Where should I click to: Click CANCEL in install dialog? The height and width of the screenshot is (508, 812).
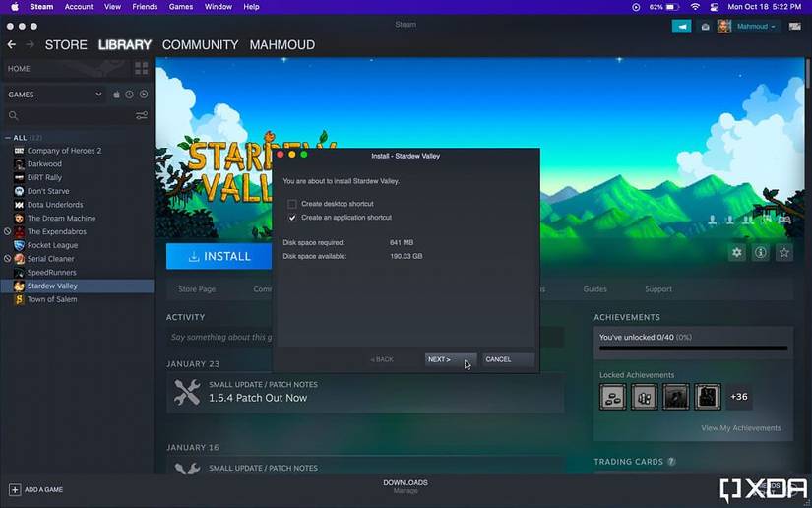click(x=508, y=359)
